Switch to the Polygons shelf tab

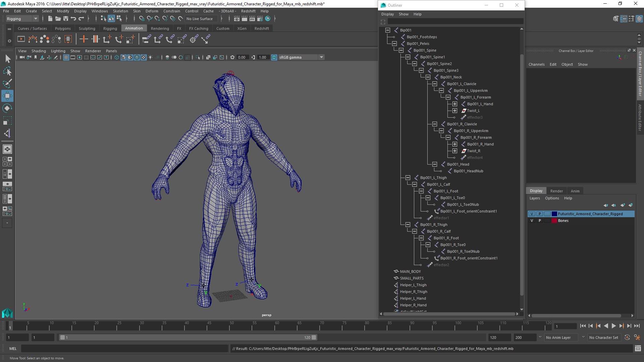[63, 28]
